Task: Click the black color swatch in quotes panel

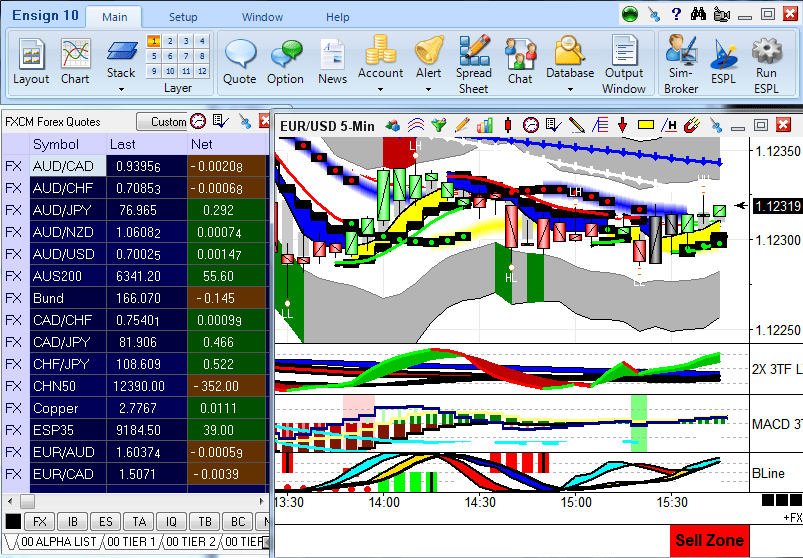Action: click(x=13, y=522)
